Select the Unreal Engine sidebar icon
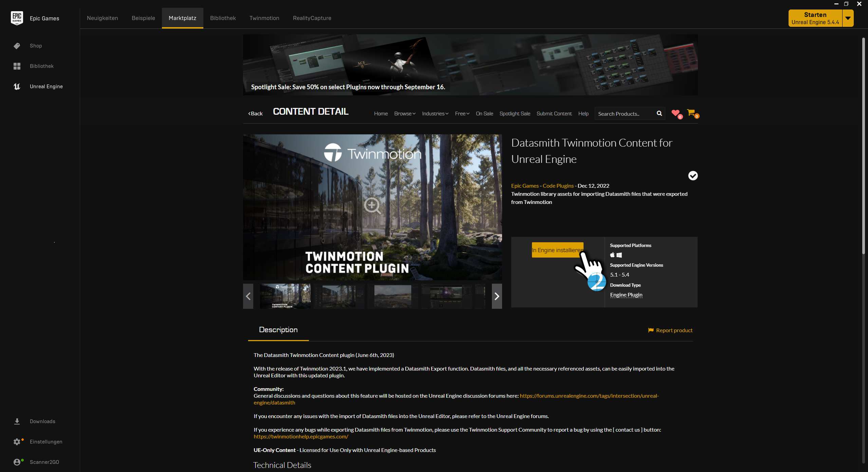Screen dimensions: 868x472 [x=17, y=87]
